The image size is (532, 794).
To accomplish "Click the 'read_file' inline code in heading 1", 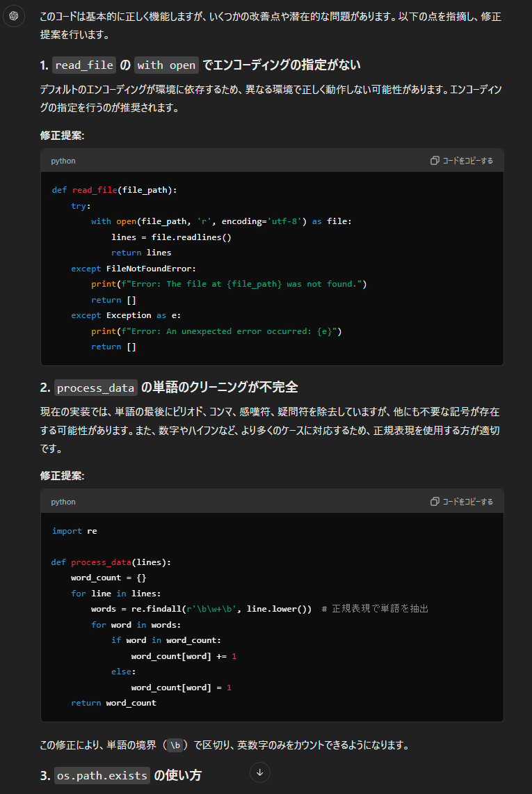I will coord(83,65).
